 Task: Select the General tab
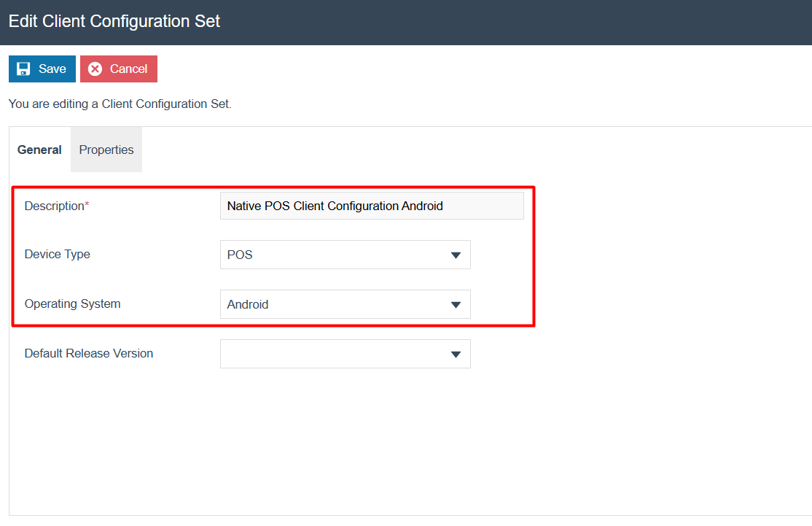(x=39, y=150)
